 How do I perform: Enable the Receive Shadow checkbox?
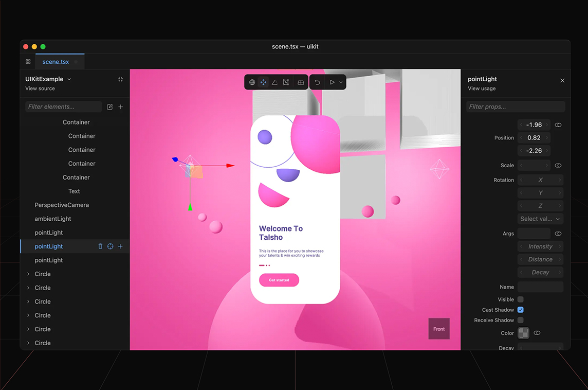521,320
